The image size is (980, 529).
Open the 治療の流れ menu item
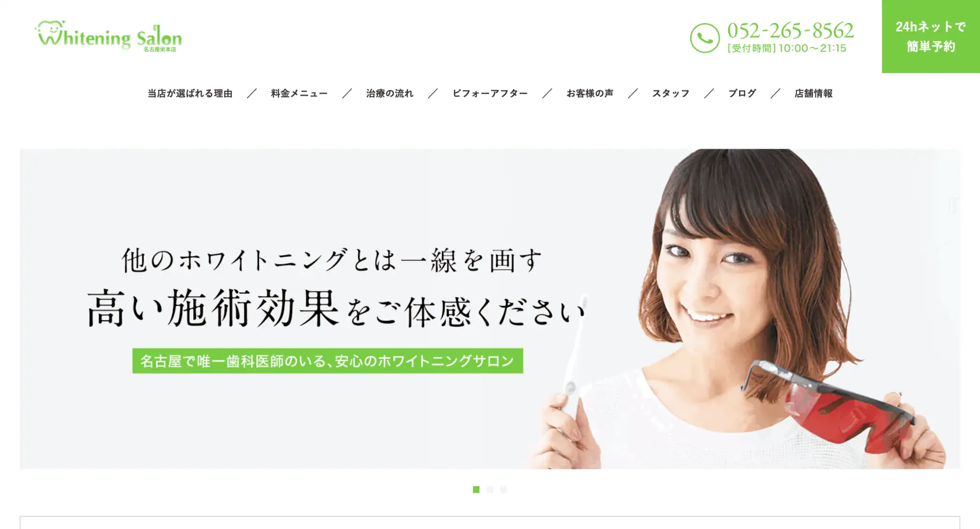point(390,93)
